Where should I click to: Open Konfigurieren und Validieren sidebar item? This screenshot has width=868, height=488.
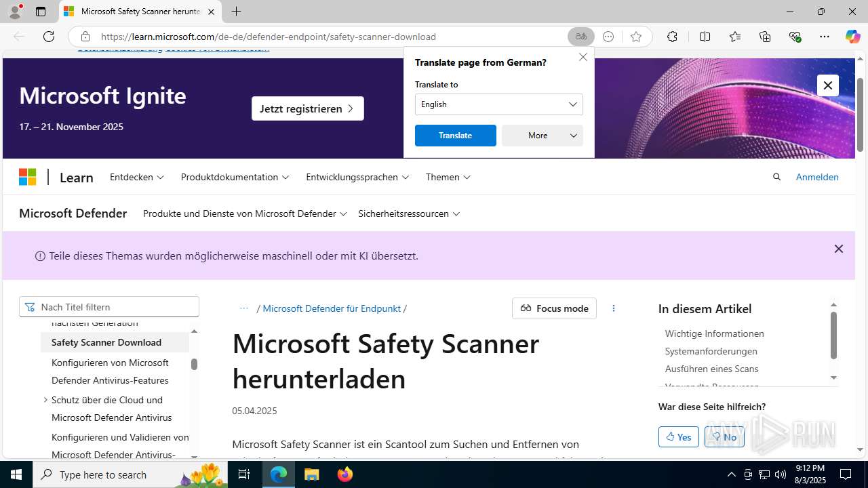pyautogui.click(x=120, y=445)
